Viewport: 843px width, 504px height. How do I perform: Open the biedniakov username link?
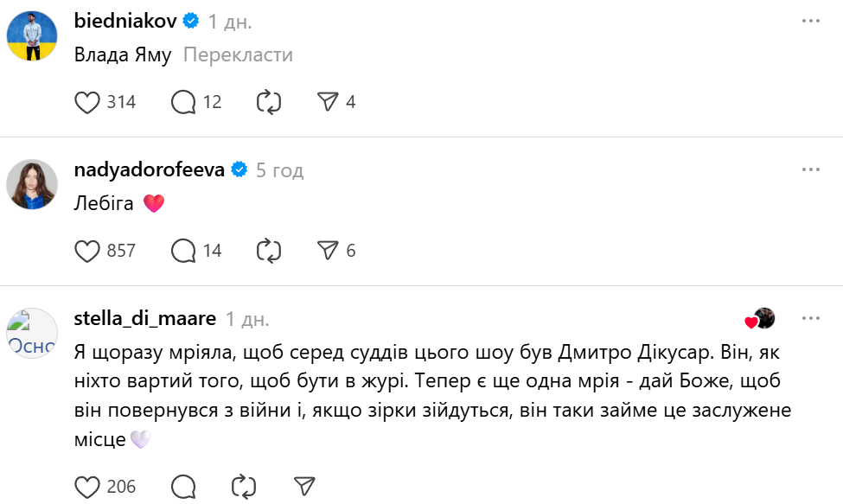coord(125,21)
